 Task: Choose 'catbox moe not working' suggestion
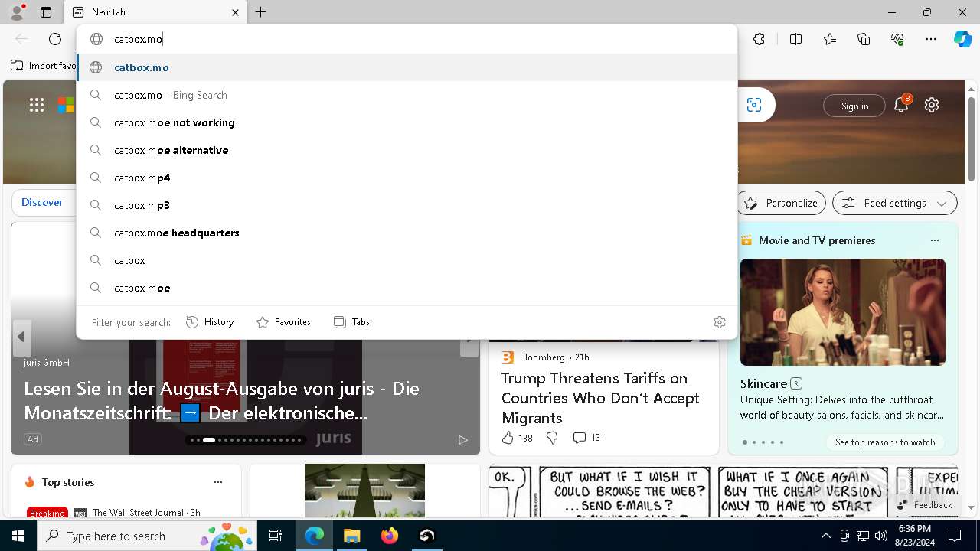pyautogui.click(x=407, y=122)
